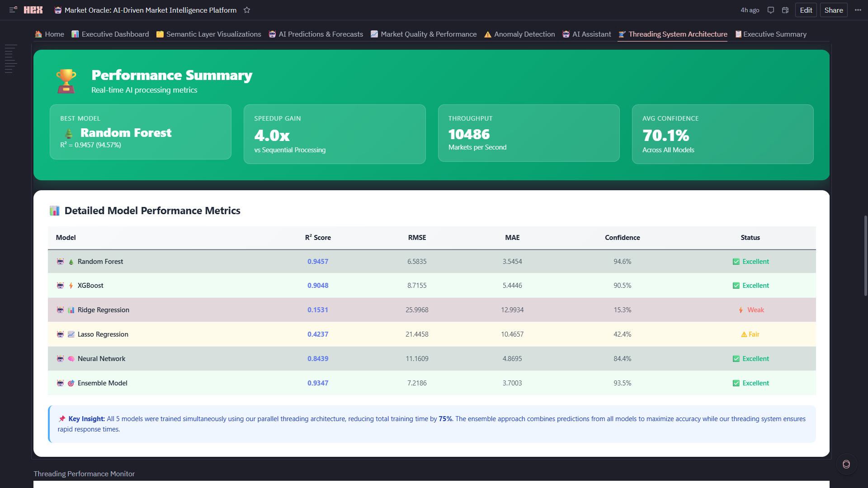
Task: Click the Hex logo
Action: [33, 10]
